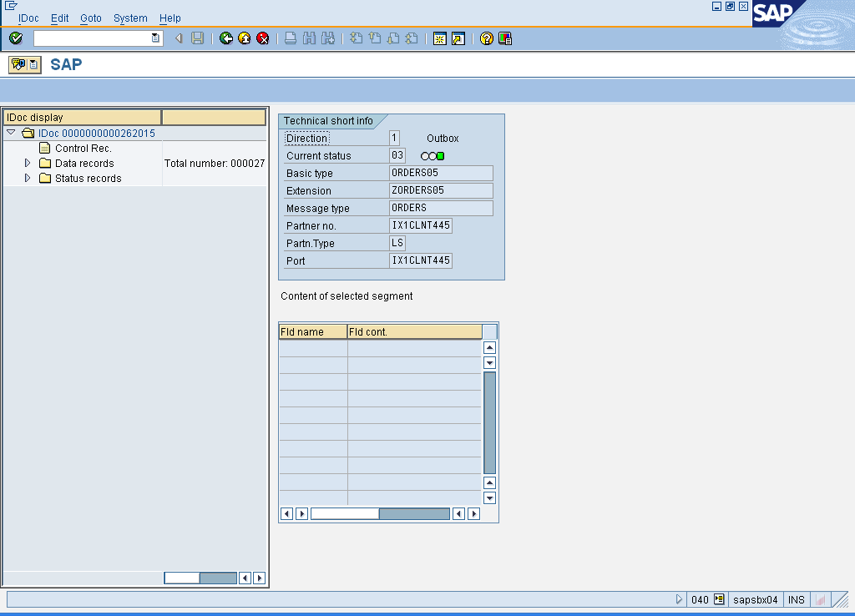Click the Print icon in toolbar

pyautogui.click(x=291, y=38)
